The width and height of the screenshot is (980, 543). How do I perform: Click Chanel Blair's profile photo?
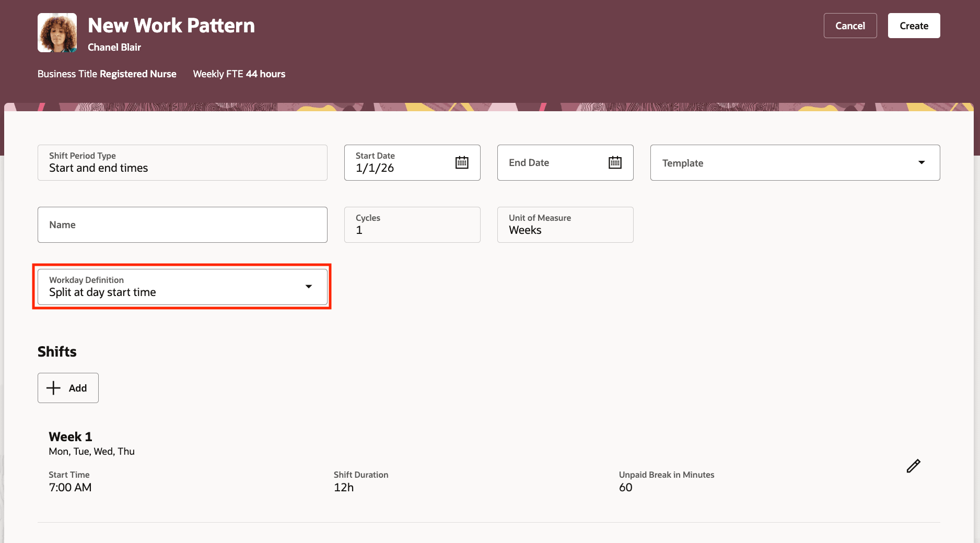[x=57, y=32]
